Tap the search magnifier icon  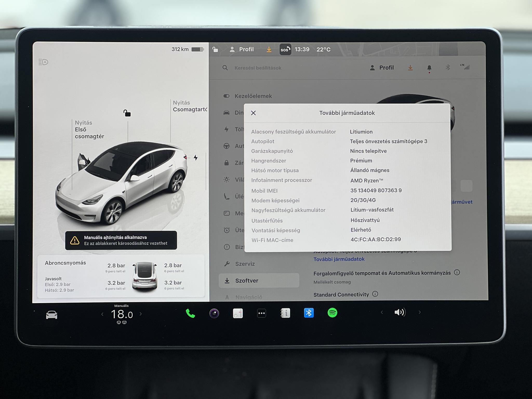[x=225, y=68]
